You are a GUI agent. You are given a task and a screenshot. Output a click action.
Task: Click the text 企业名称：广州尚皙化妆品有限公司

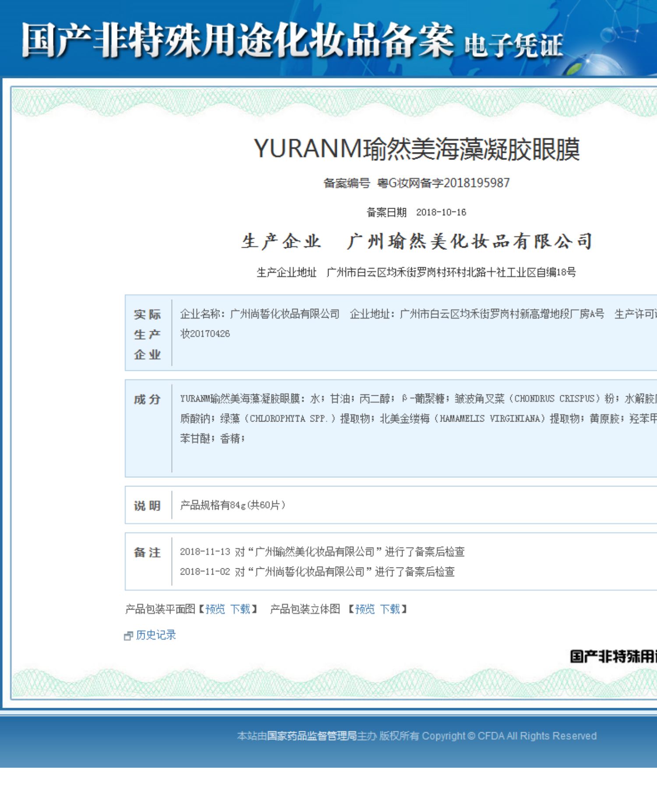pos(260,314)
